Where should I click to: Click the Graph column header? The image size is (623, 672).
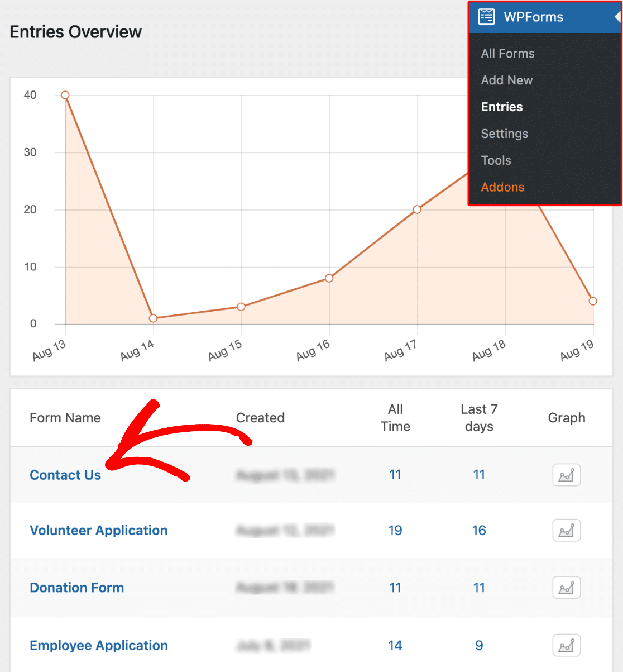[567, 418]
